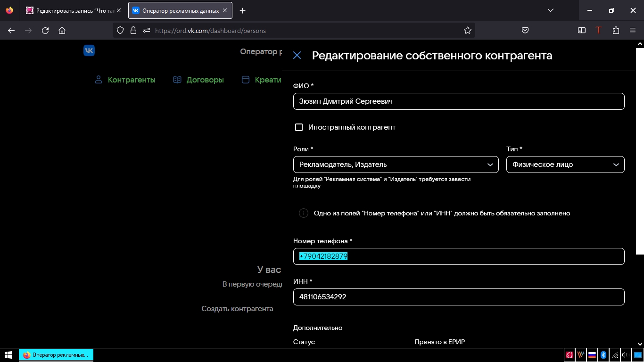Click the Создать контрагента link
Viewport: 644px width, 362px height.
tap(237, 309)
